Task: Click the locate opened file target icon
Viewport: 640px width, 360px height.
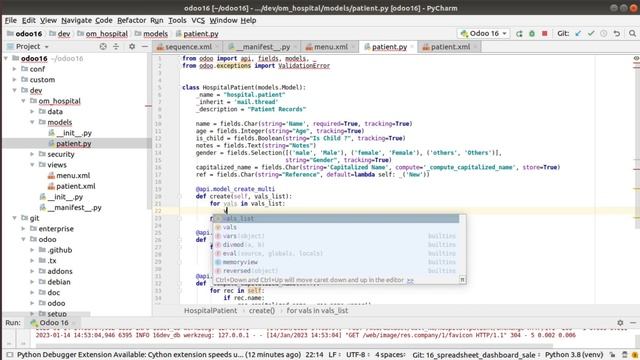Action: click(x=103, y=47)
